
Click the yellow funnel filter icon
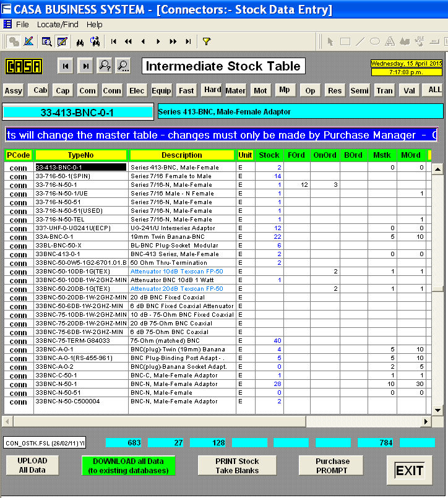pos(207,41)
